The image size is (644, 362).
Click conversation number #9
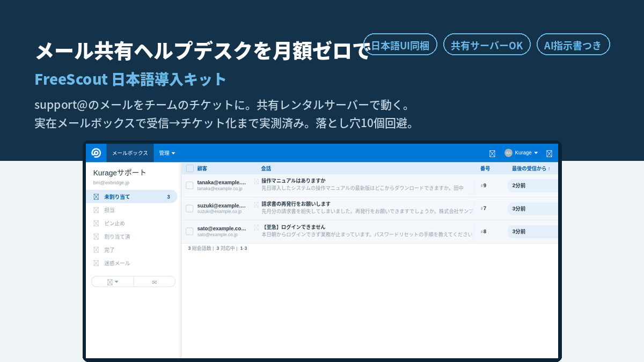[484, 186]
